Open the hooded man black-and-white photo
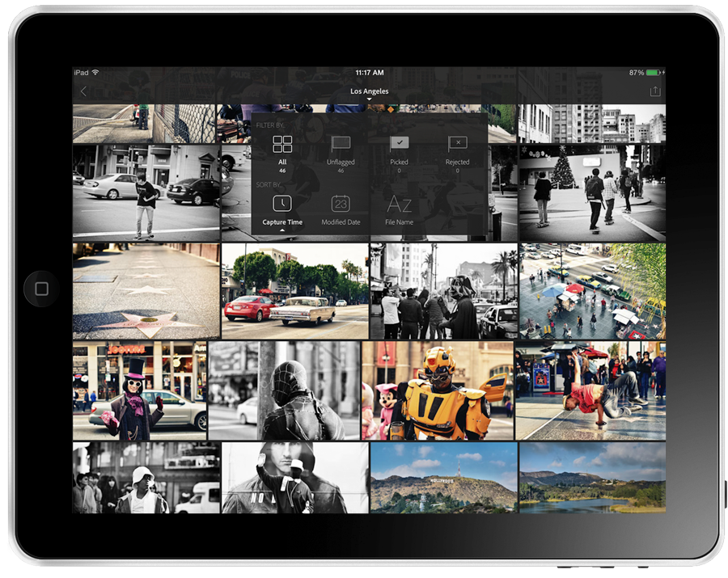The image size is (728, 578). pos(295,477)
